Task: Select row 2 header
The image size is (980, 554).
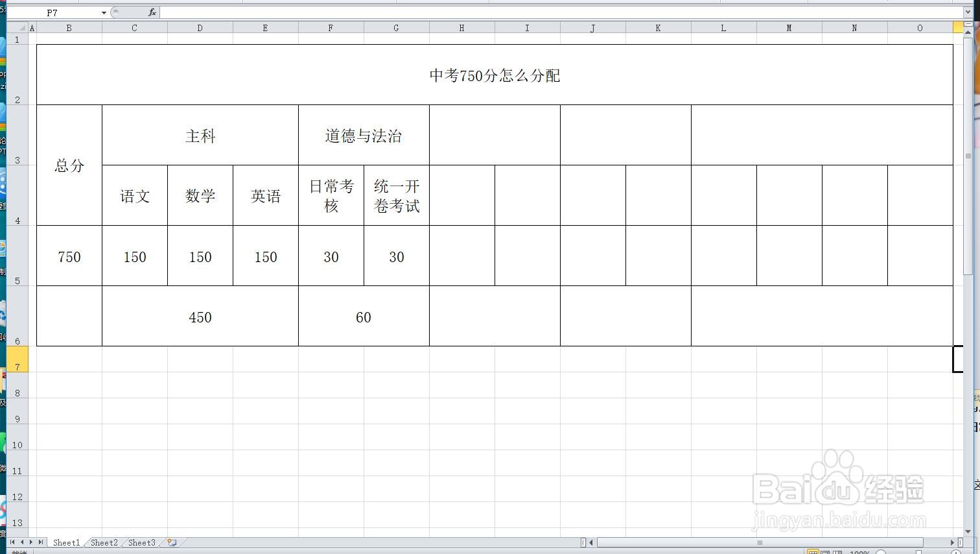Action: point(17,75)
